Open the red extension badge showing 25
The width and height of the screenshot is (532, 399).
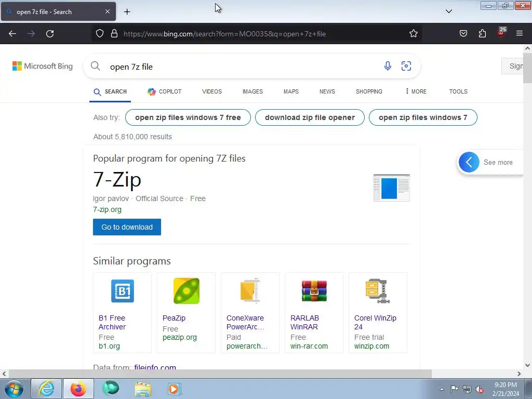click(501, 32)
